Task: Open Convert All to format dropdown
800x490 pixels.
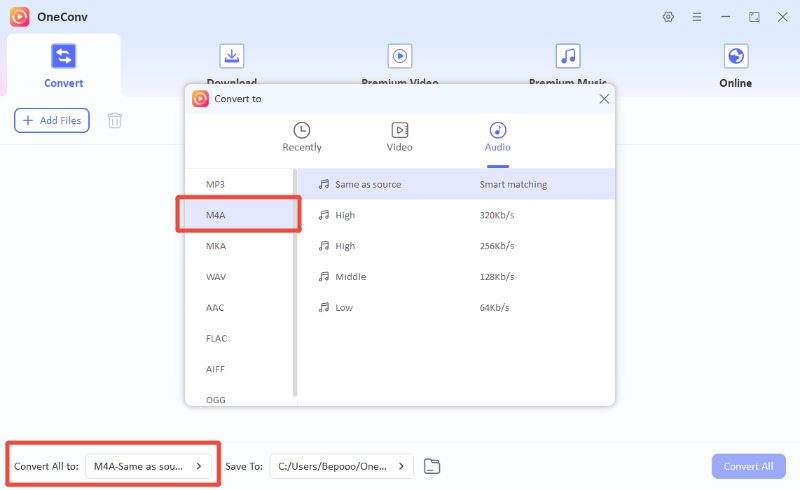Action: pyautogui.click(x=148, y=466)
